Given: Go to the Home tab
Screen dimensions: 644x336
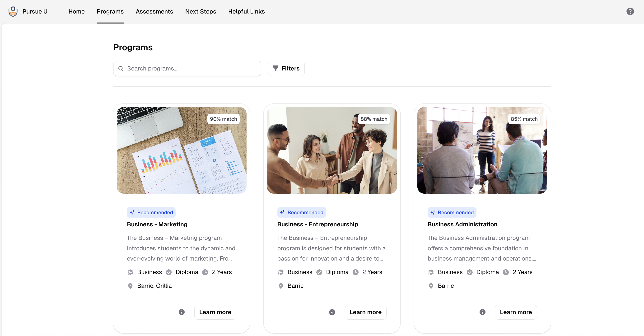Looking at the screenshot, I should point(76,11).
